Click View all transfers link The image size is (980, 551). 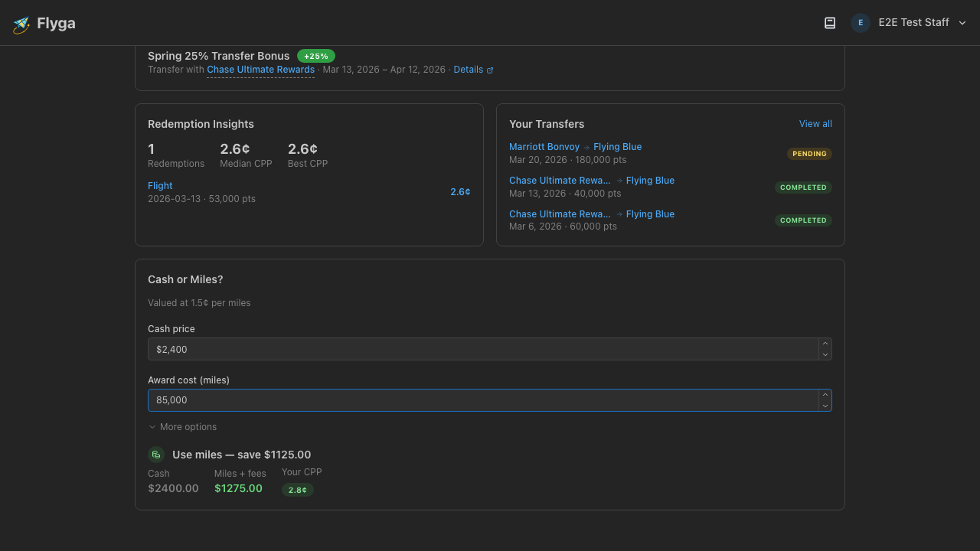click(x=815, y=124)
